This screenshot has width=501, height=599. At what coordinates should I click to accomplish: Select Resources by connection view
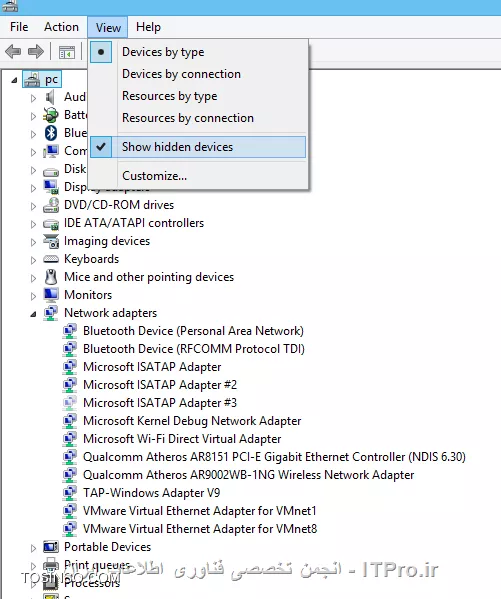[198, 118]
